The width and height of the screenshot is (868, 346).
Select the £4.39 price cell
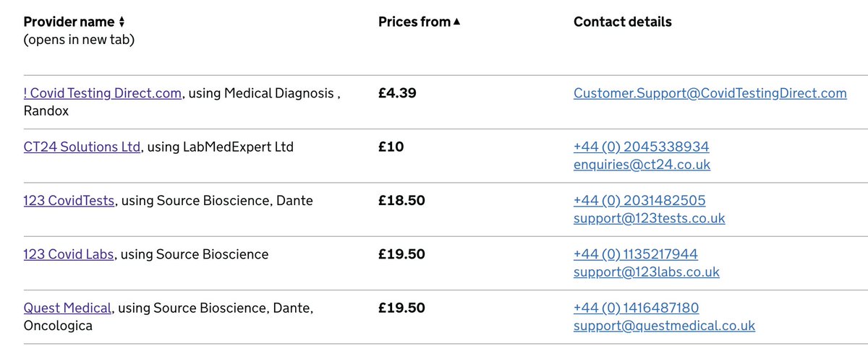pyautogui.click(x=397, y=93)
